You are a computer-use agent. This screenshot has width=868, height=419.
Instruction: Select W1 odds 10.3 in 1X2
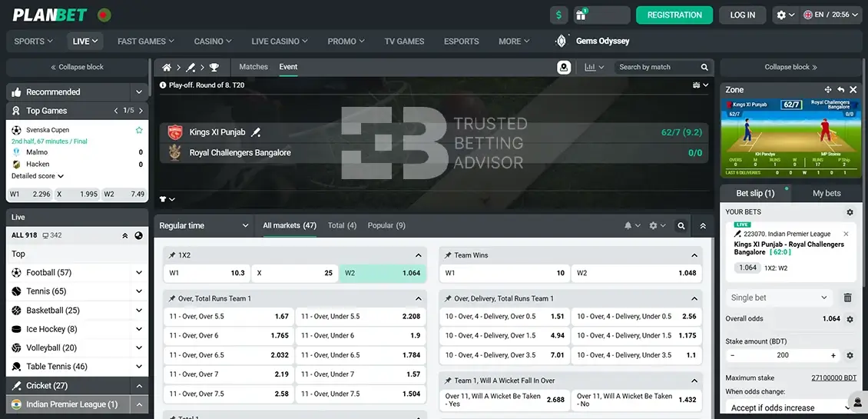207,273
